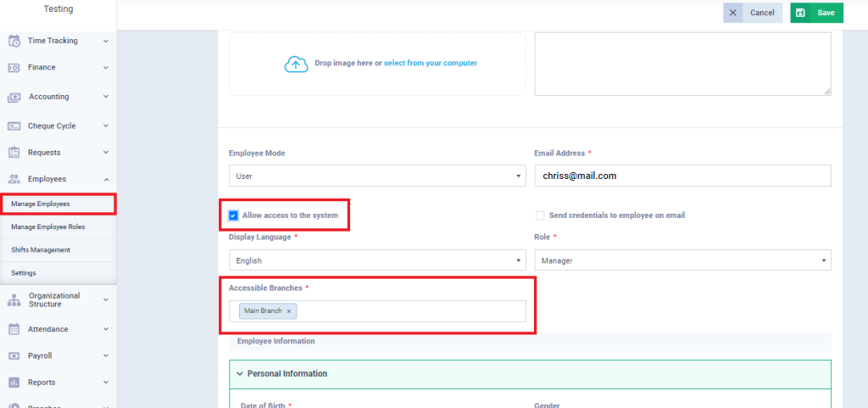Screen dimensions: 868x408
Task: Open Shifts Management submenu item
Action: click(58, 250)
